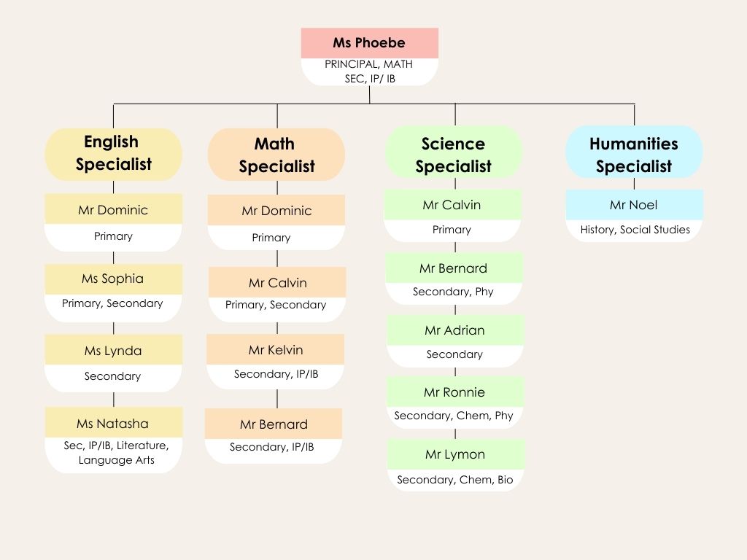Screen dimensions: 747x560
Task: Click the Humanities Specialist heading
Action: coord(634,152)
